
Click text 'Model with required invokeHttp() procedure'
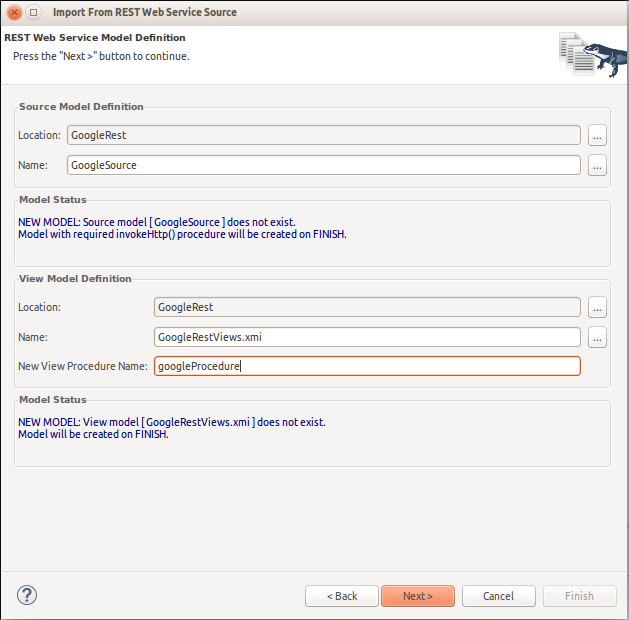coord(122,234)
